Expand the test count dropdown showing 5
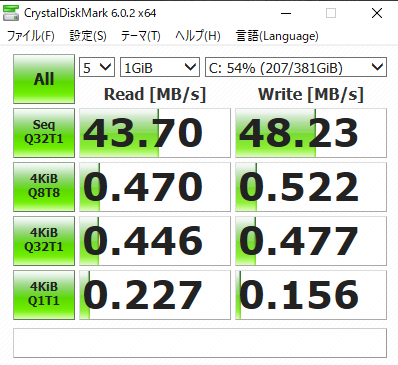The height and width of the screenshot is (365, 398). (x=97, y=67)
